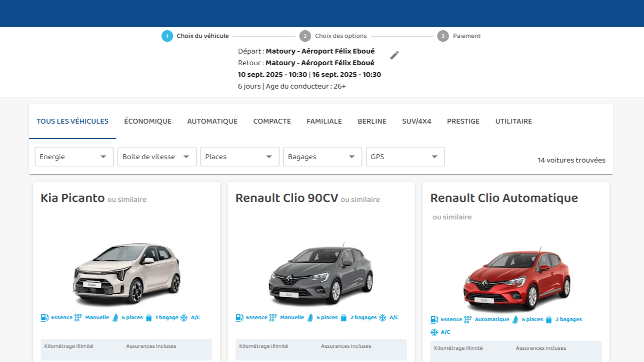Select the SUV/4X4 tab
The height and width of the screenshot is (362, 644).
pos(417,122)
